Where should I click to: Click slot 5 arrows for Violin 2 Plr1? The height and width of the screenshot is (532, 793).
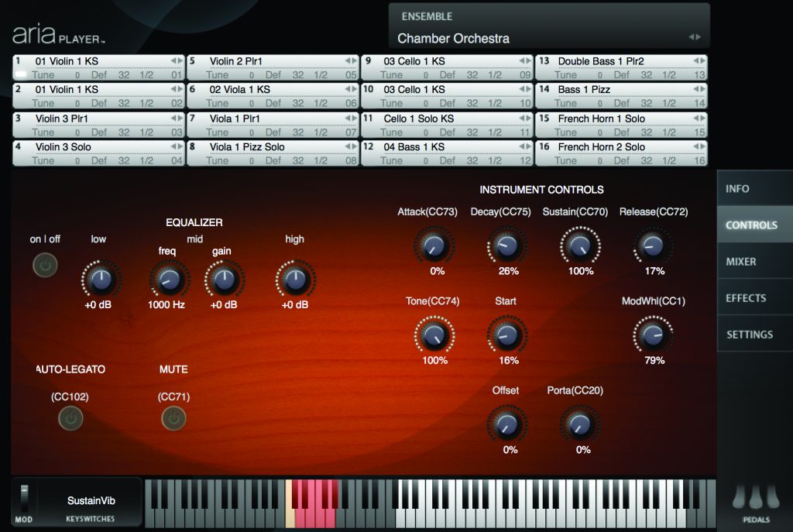click(351, 60)
